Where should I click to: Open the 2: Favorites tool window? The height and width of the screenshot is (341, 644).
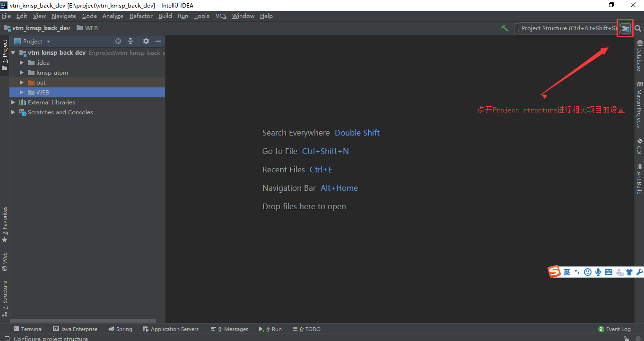[5, 225]
